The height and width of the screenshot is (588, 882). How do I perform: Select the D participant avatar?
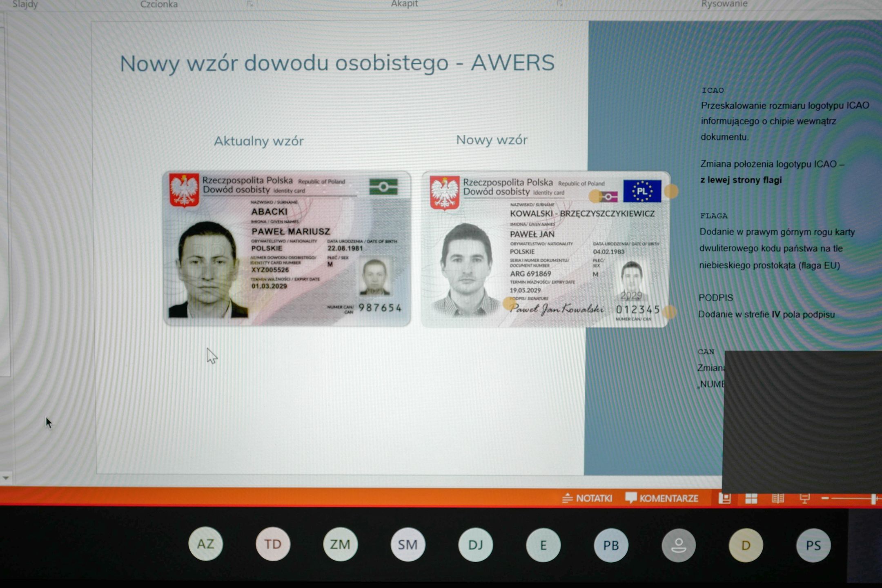(745, 544)
